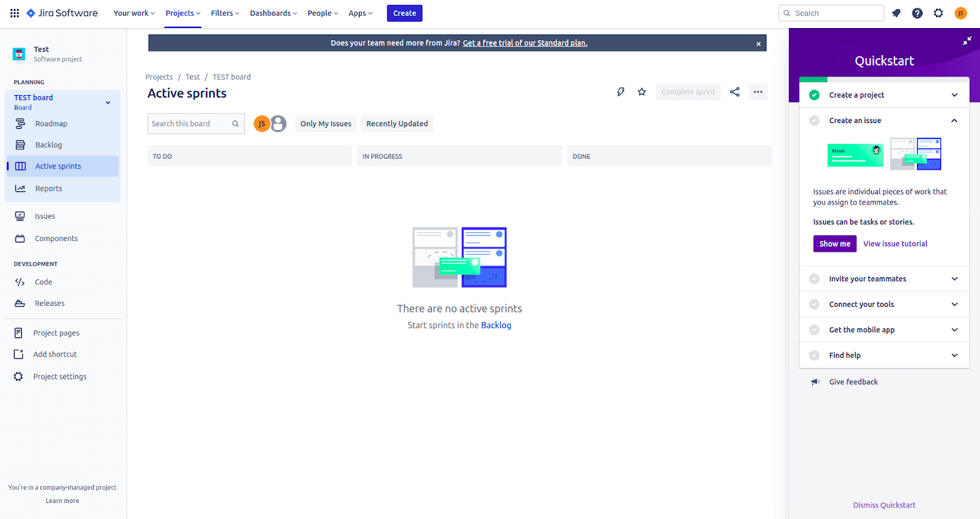The width and height of the screenshot is (980, 519).
Task: Click the Create an issue step checkmark
Action: (x=814, y=121)
